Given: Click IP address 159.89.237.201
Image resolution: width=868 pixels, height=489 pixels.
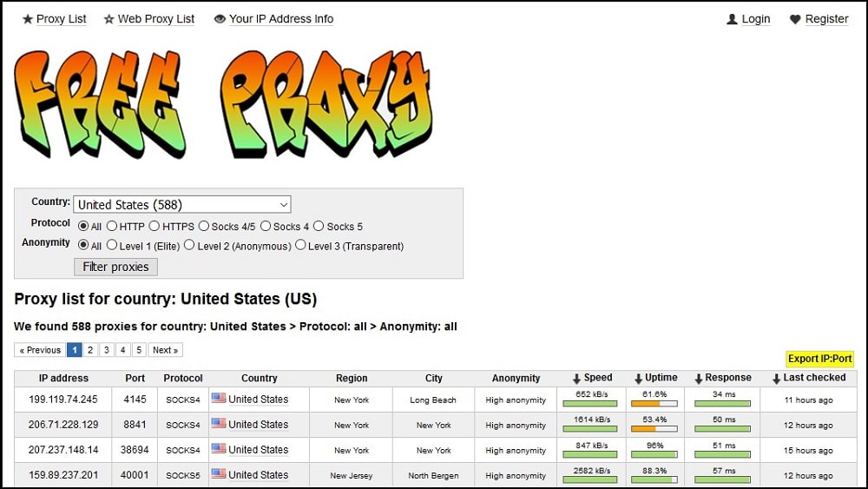Looking at the screenshot, I should 63,475.
